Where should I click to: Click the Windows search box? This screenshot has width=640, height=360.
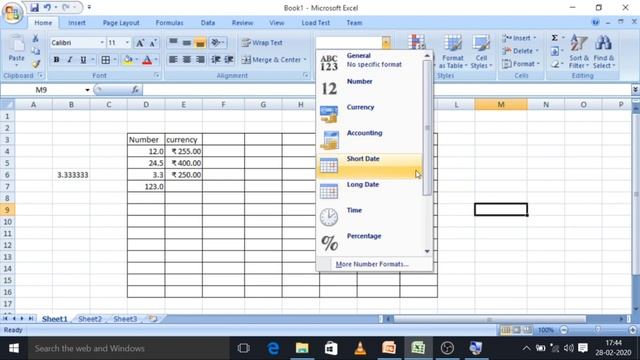[x=128, y=348]
